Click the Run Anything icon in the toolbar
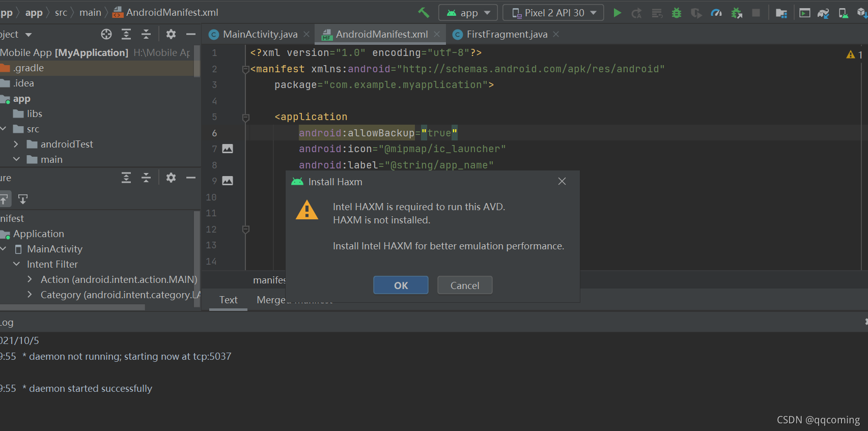The image size is (868, 431). tap(805, 13)
